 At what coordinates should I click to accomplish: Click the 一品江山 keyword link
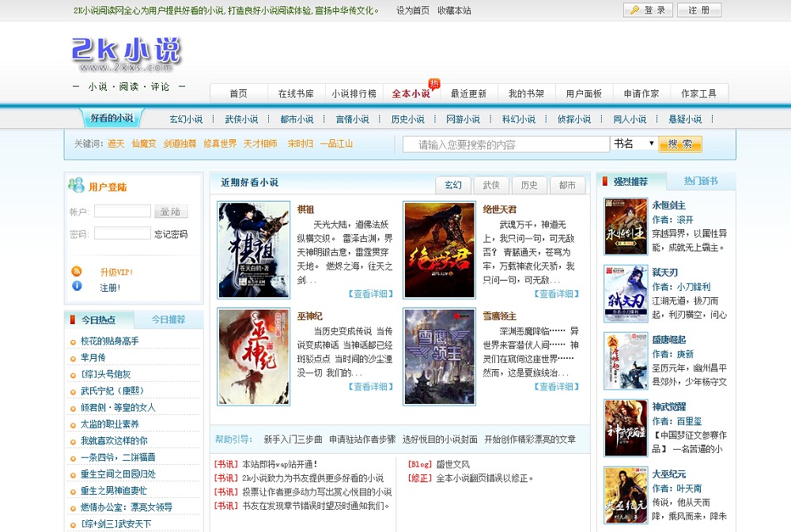(x=336, y=144)
